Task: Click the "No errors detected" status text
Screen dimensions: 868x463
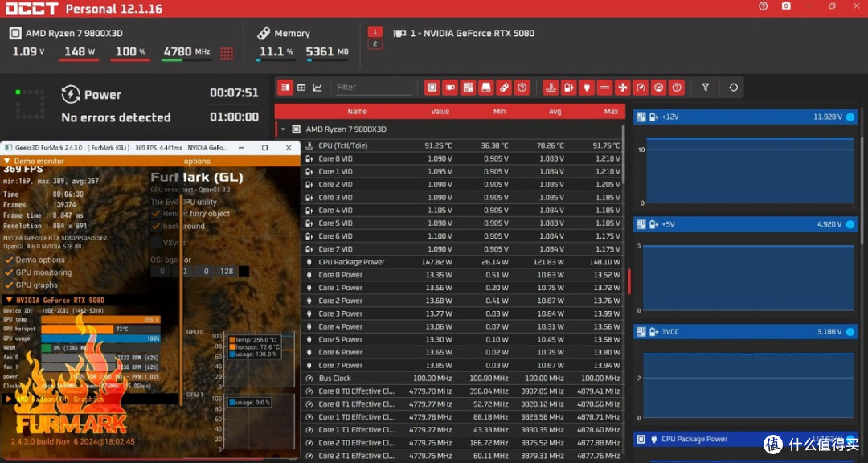Action: (x=116, y=117)
